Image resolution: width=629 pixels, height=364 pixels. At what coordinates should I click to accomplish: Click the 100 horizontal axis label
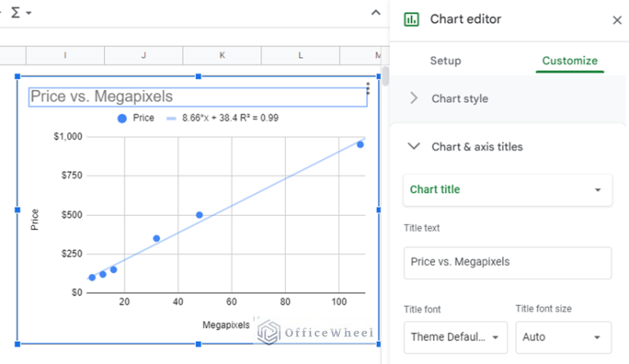tap(339, 302)
